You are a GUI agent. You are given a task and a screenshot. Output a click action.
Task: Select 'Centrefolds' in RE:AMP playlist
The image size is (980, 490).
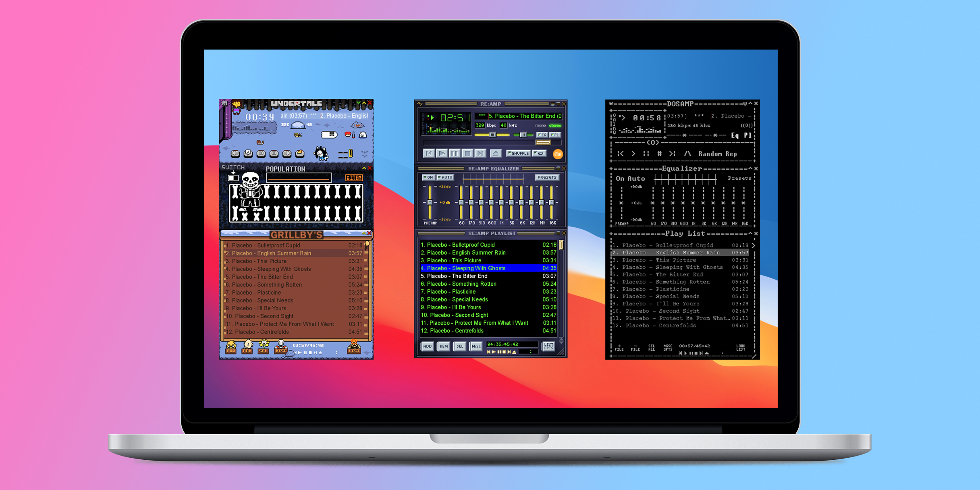click(488, 331)
